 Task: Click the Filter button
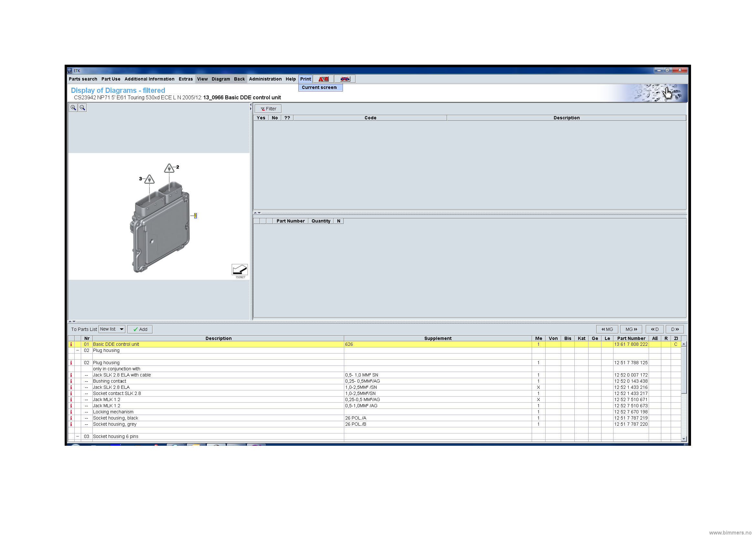(x=268, y=109)
